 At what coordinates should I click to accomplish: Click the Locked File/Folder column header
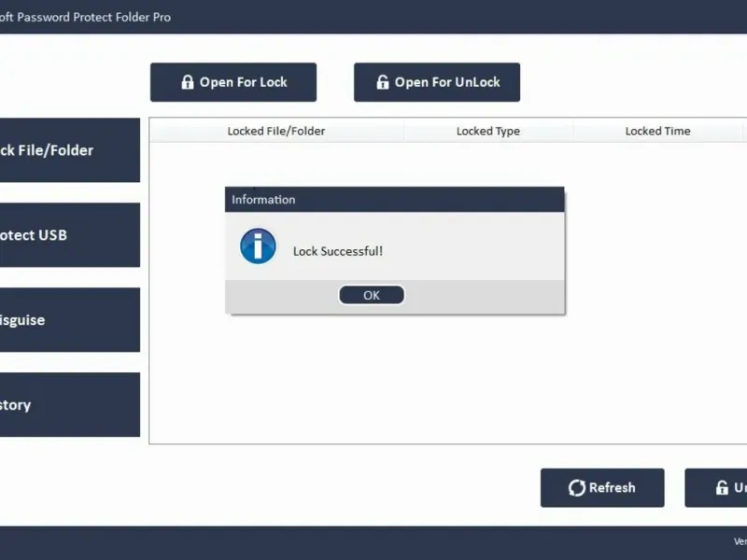[x=276, y=131]
